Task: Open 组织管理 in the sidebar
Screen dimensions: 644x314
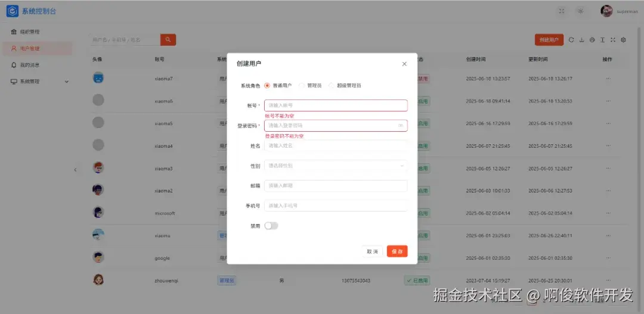Action: point(37,32)
